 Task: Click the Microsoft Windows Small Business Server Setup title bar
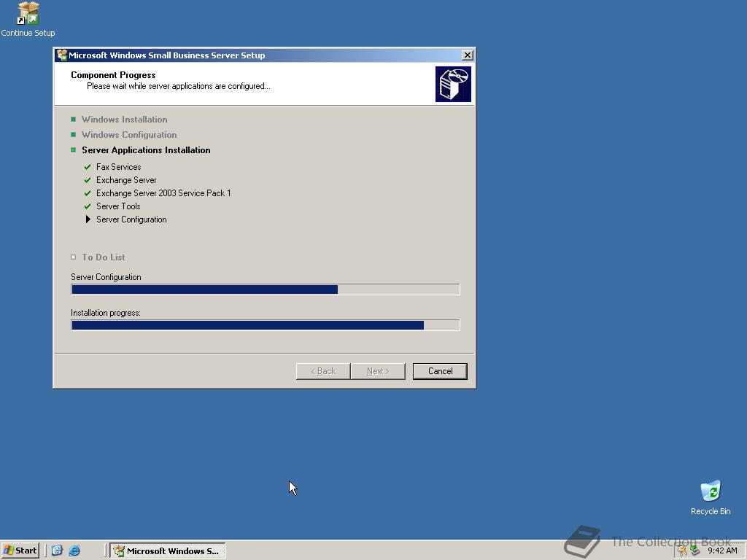click(264, 55)
